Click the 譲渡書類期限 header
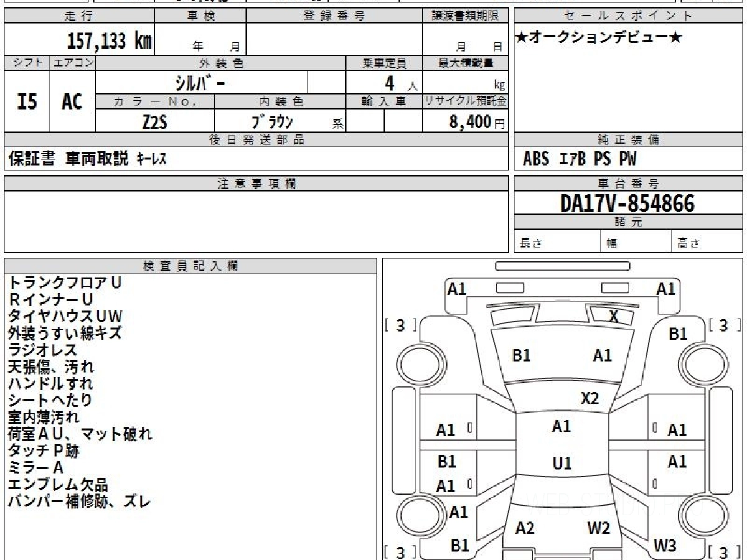 (x=465, y=16)
